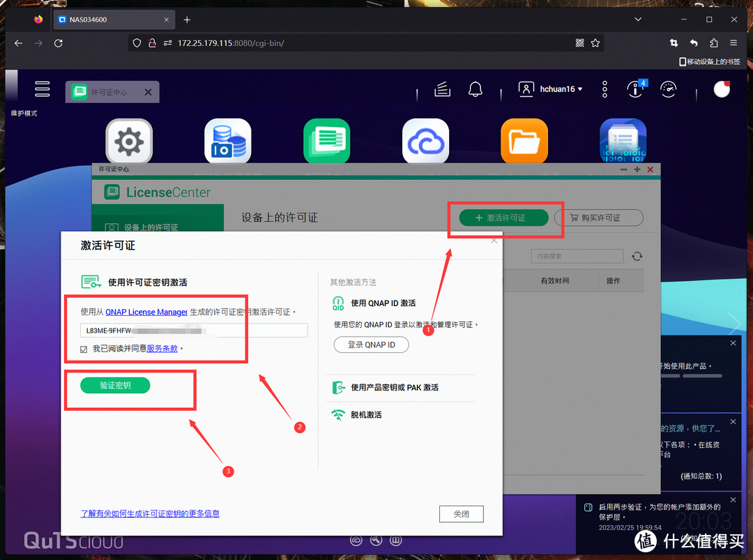753x560 pixels.
Task: Click the Firefox reload page button
Action: [58, 43]
